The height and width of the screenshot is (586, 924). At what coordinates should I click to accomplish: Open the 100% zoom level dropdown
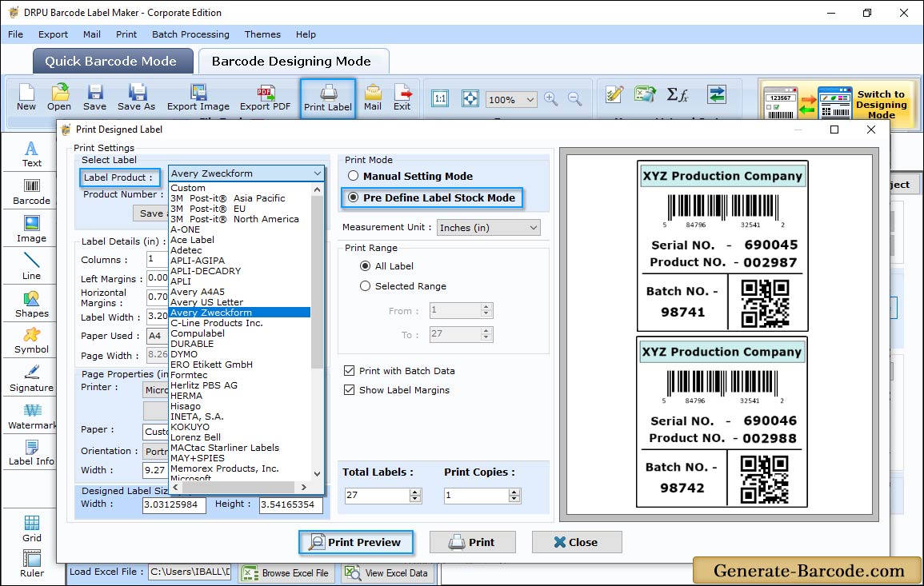(511, 99)
